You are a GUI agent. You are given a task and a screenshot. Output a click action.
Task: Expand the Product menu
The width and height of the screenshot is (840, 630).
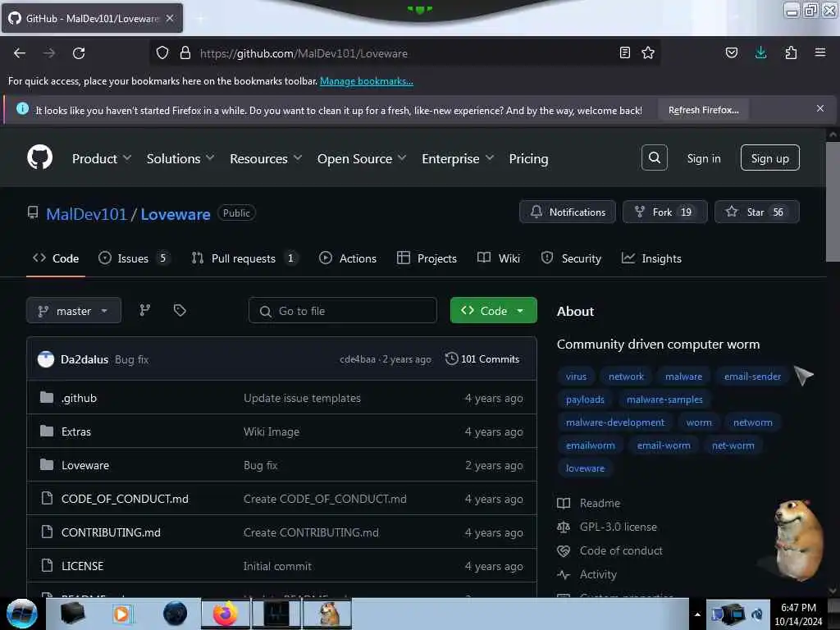pos(102,158)
